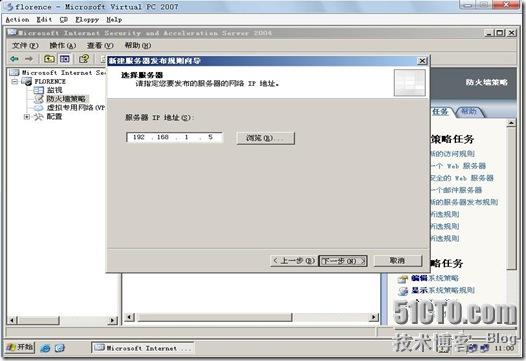Screen dimensions: 526x361
Task: Click the 编辑系统策略 icon
Action: click(x=403, y=279)
